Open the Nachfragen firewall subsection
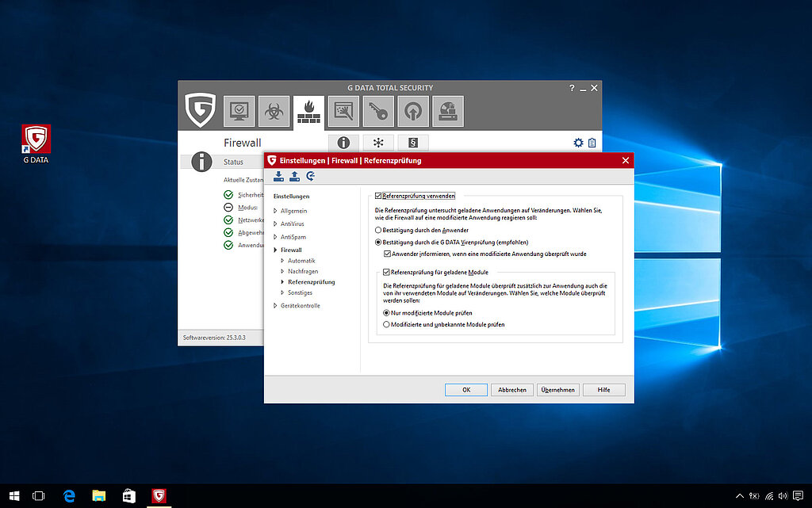Viewport: 812px width, 508px height. coord(302,271)
